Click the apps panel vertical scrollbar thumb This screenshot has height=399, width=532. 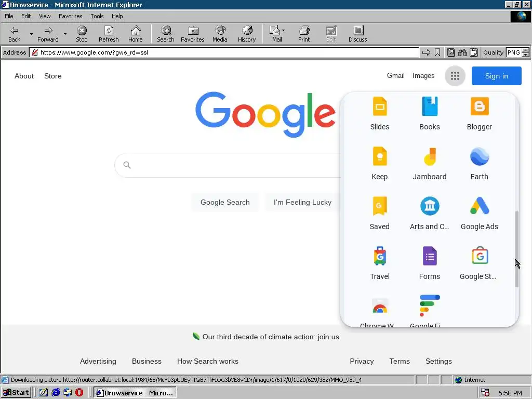517,249
